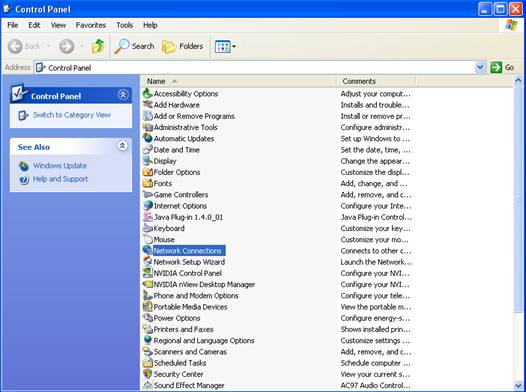Select the Keyboard icon
526x392 pixels.
tap(148, 228)
